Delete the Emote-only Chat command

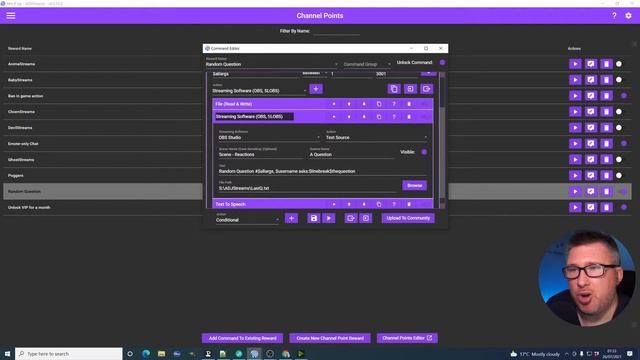tap(606, 144)
